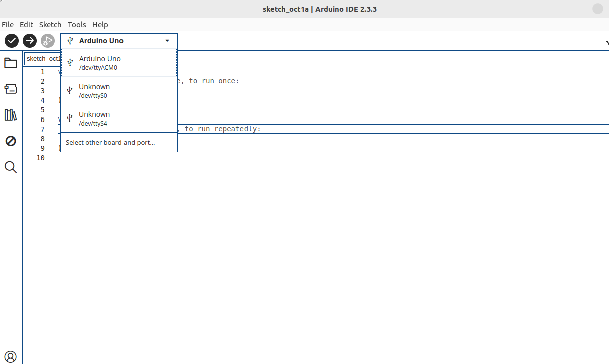Switch to the sketch_oct1a editor tab
The image size is (609, 364).
(x=43, y=59)
